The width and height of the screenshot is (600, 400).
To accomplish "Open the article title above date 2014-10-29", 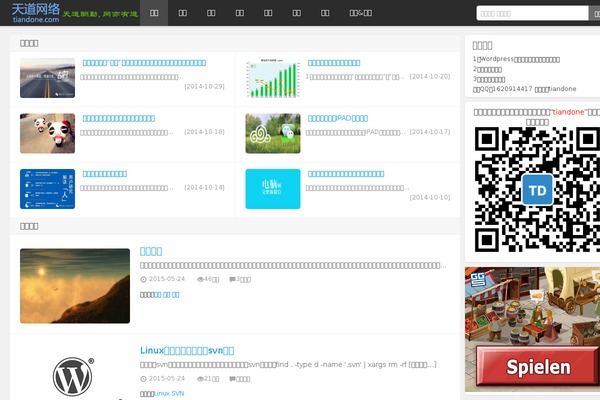I will [144, 63].
